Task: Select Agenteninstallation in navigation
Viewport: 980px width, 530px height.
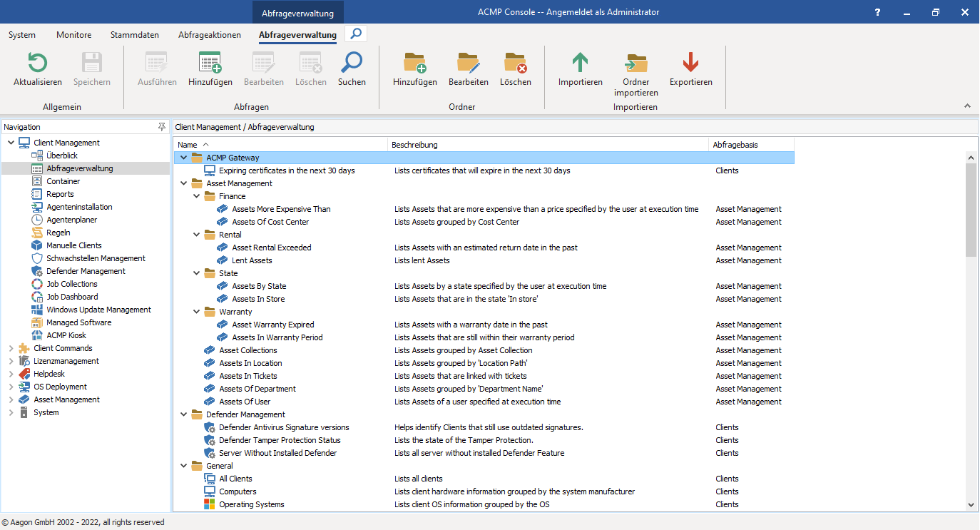Action: pos(79,207)
